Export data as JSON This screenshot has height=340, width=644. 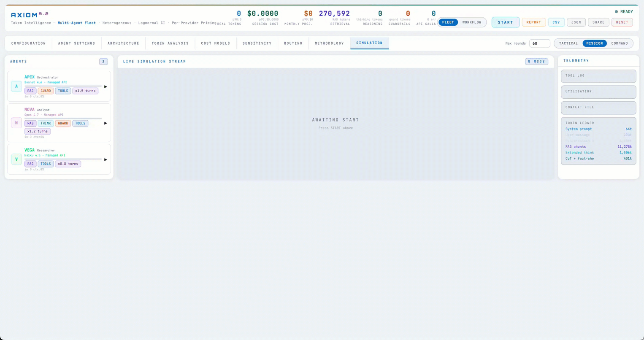point(576,22)
